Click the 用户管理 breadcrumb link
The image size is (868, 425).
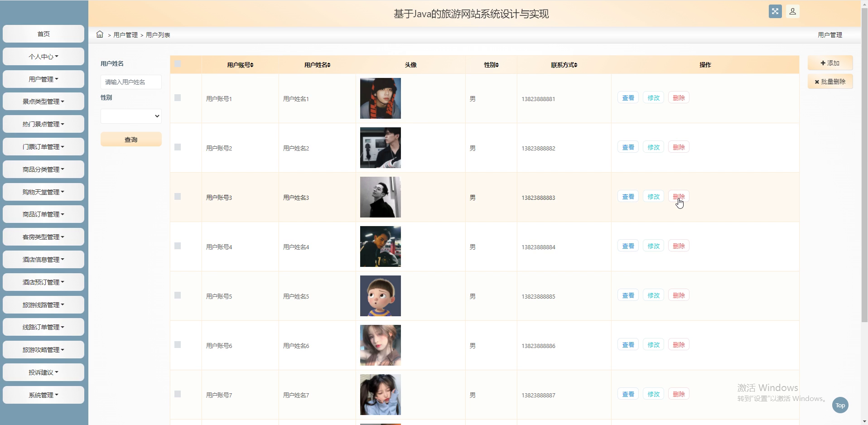pos(125,35)
